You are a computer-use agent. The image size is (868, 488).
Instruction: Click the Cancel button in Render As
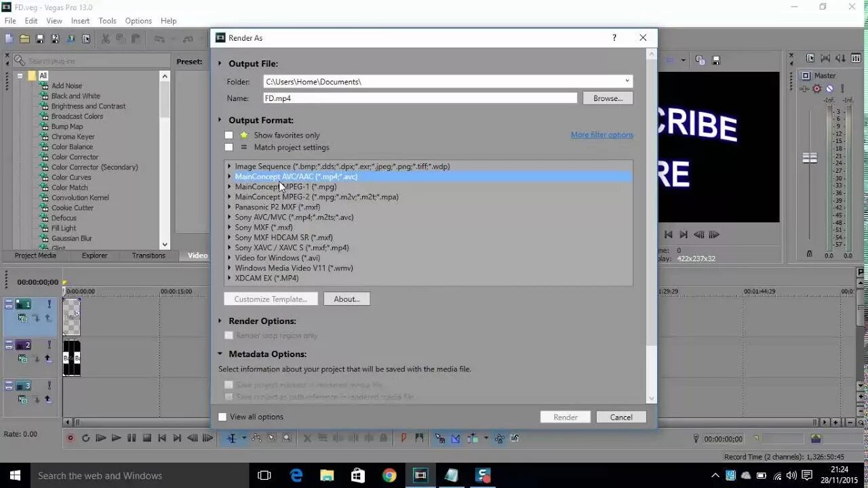pyautogui.click(x=621, y=418)
